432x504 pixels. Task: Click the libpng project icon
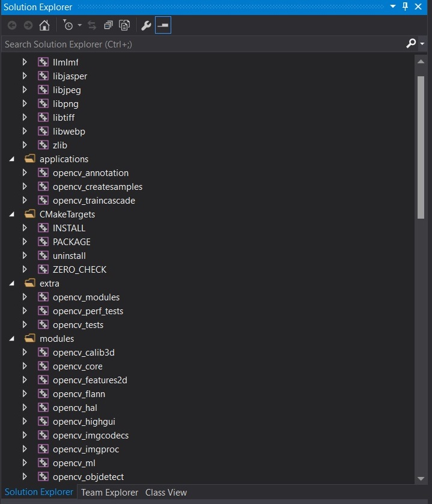[x=43, y=103]
